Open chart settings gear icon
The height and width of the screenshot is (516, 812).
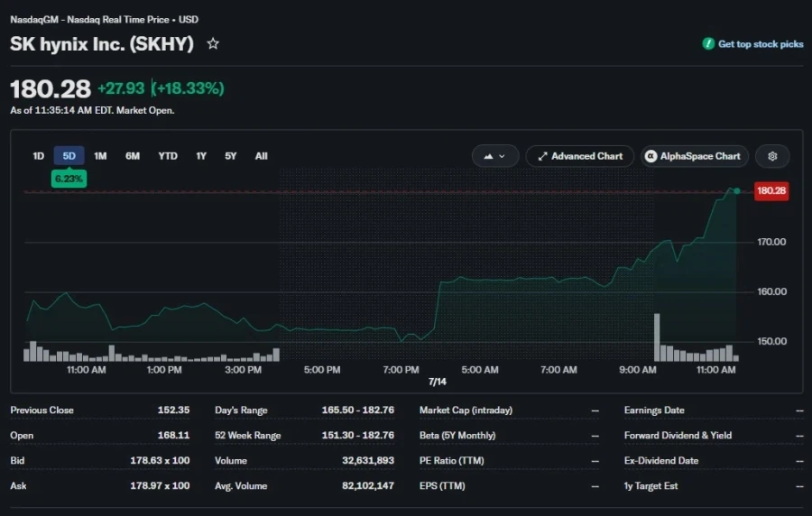point(772,156)
